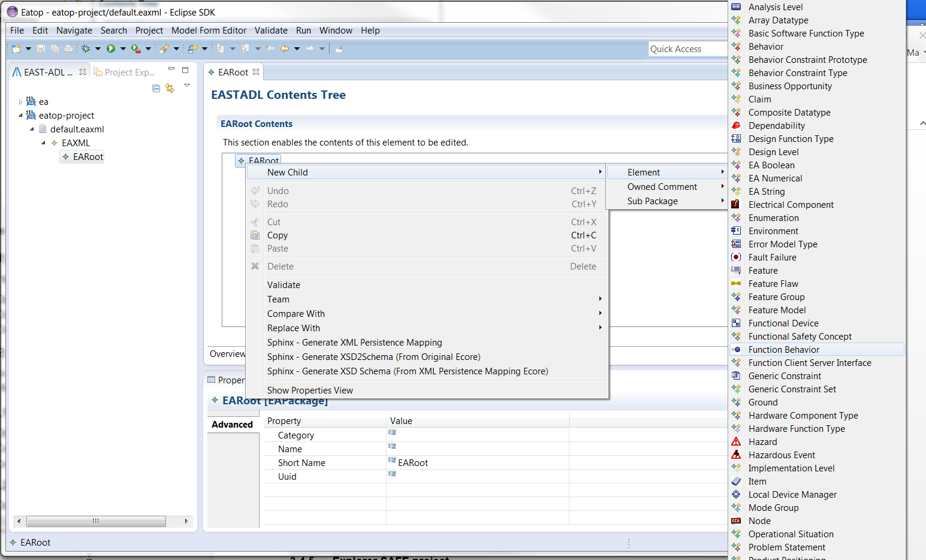Click the Forward arrow toolbar icon
This screenshot has width=926, height=560.
pos(310,49)
